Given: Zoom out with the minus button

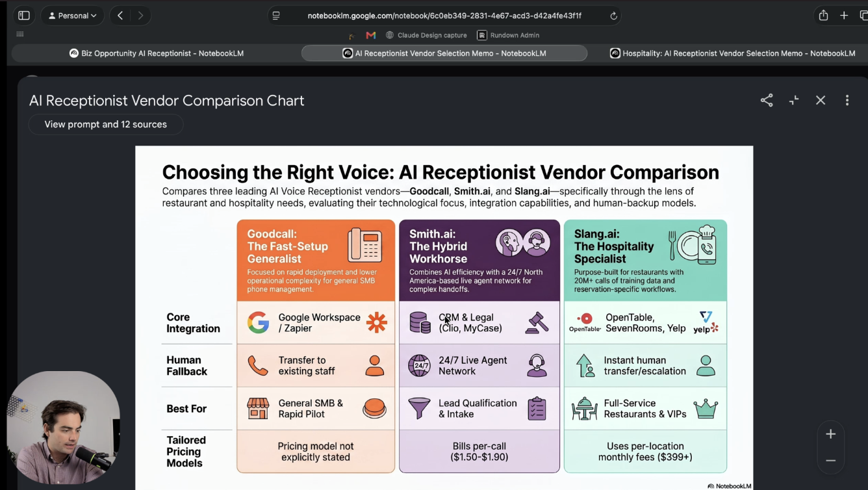Looking at the screenshot, I should 831,460.
